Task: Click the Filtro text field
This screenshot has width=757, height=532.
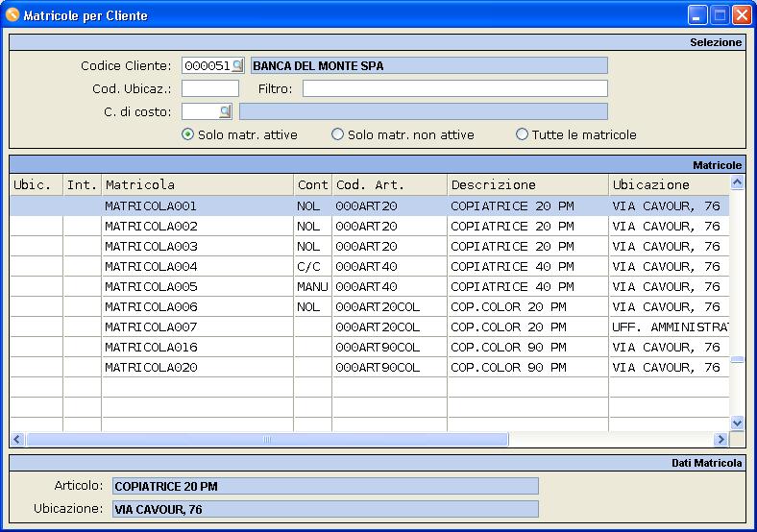Action: [454, 89]
